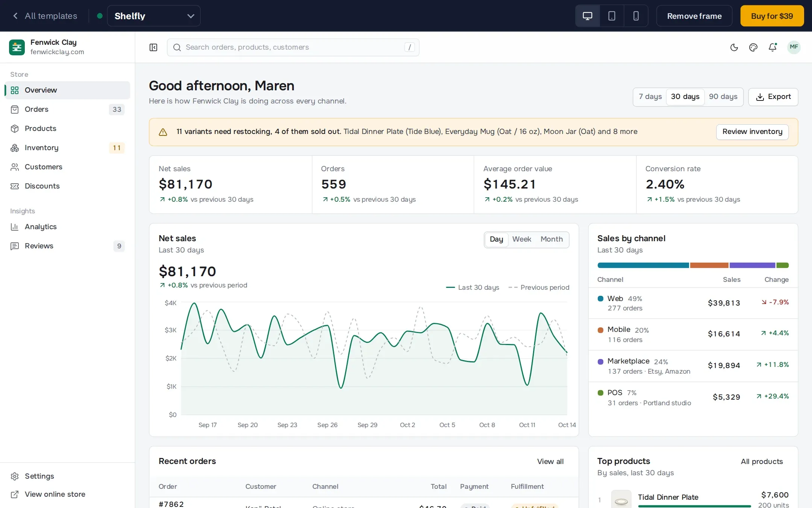812x508 pixels.
Task: Open Discounts sidebar item
Action: (x=68, y=186)
